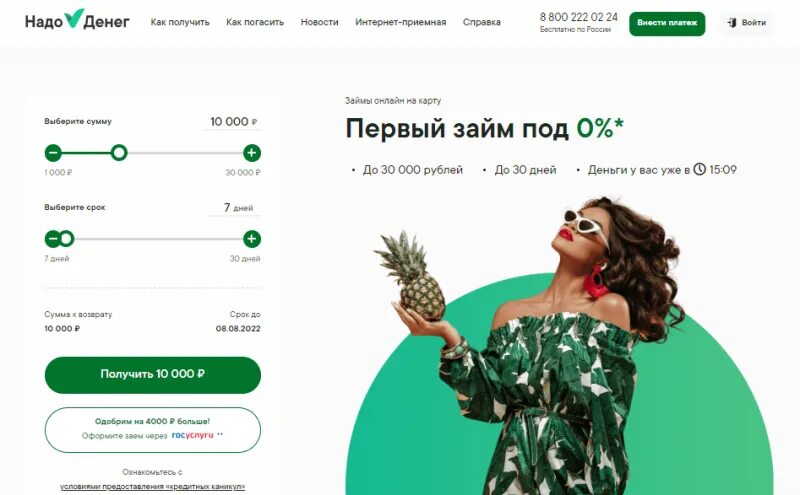Click the login door icon beside Войти
Screen dimensions: 800x495
pos(732,22)
